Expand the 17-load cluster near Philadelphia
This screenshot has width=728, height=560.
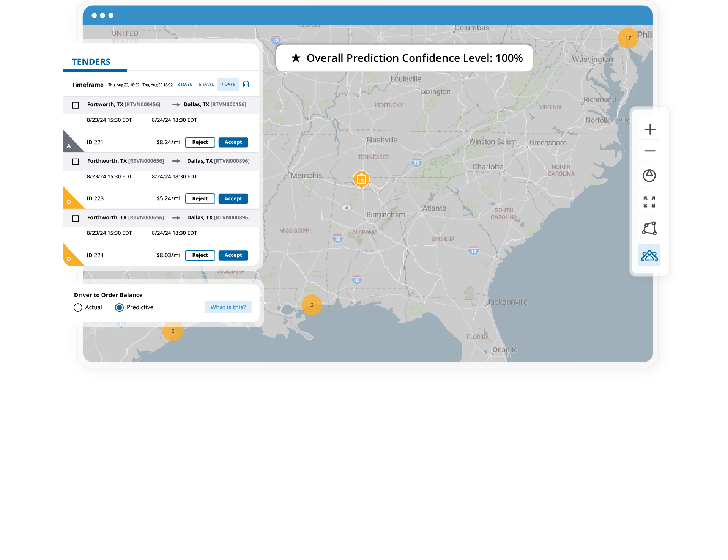[627, 38]
